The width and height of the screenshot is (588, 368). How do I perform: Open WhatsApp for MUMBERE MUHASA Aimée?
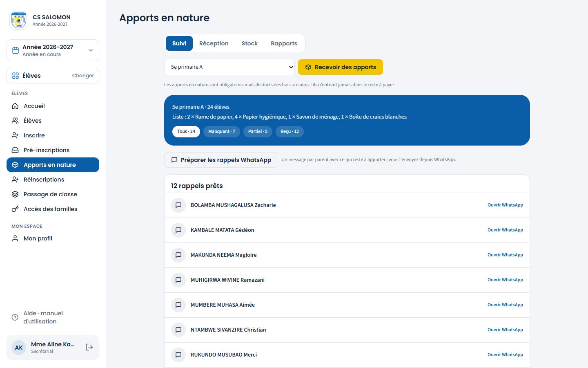(x=505, y=305)
